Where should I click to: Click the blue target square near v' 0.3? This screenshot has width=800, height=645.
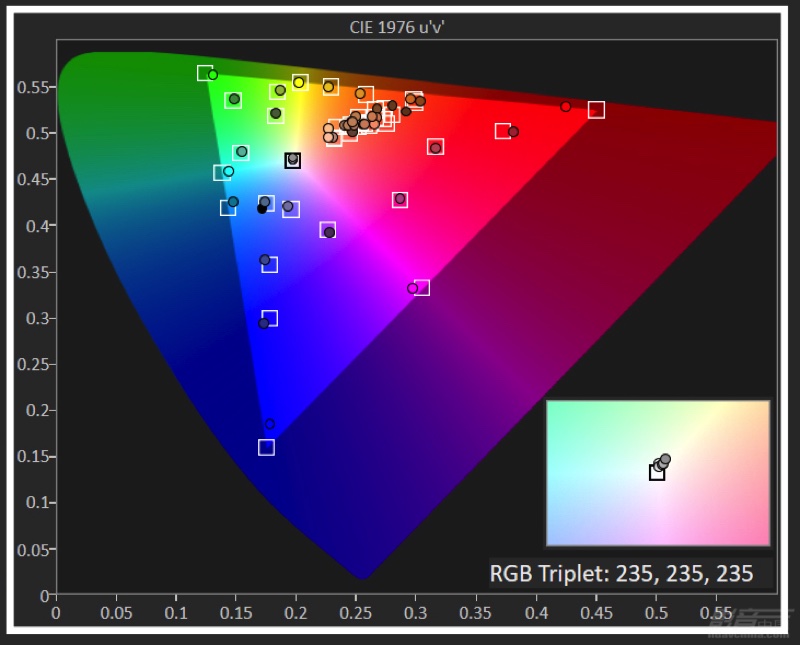tap(269, 318)
